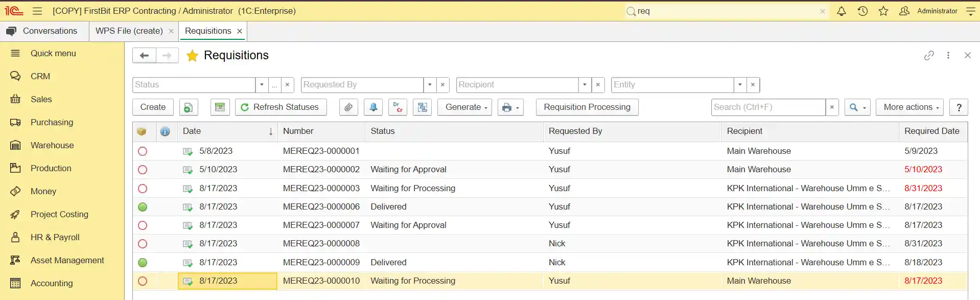Viewport: 980px width, 300px height.
Task: Expand the Entity filter dropdown
Action: (x=740, y=85)
